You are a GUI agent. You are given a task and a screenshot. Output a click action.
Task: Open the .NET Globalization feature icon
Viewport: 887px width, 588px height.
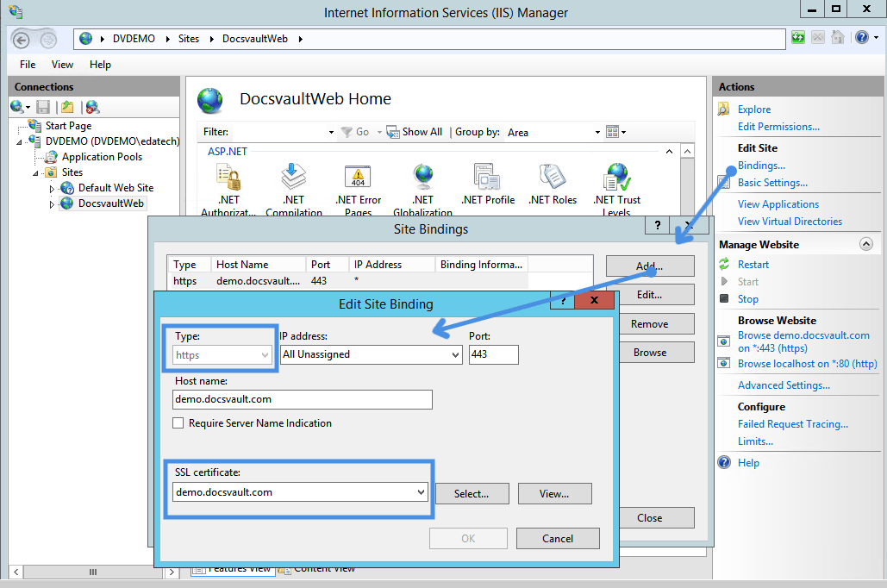tap(422, 178)
